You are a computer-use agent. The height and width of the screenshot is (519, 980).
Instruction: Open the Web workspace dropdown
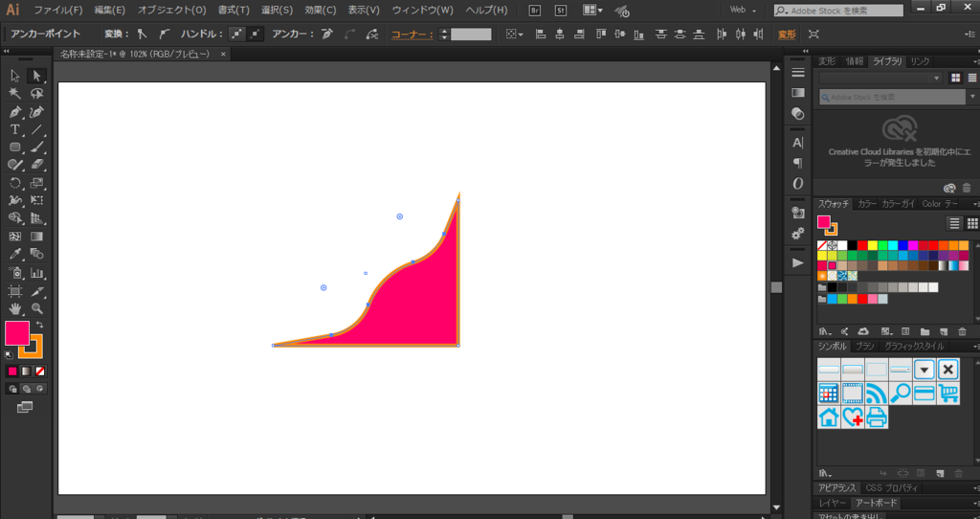click(743, 10)
